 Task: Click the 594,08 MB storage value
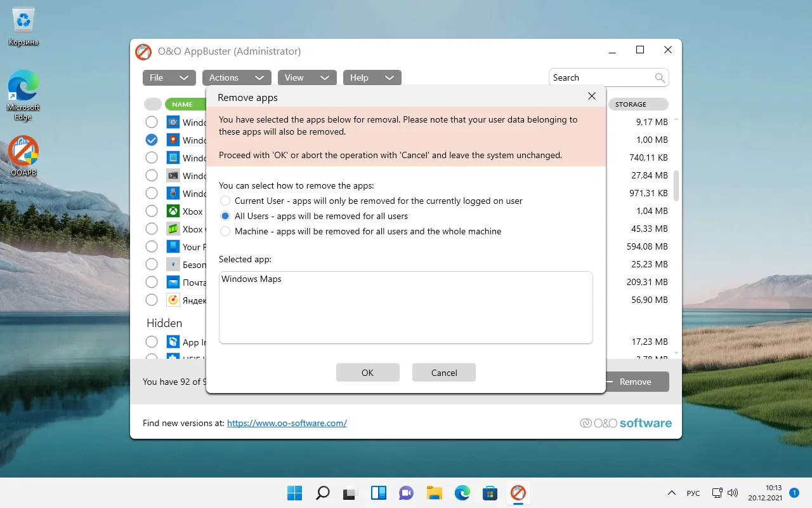(x=647, y=246)
